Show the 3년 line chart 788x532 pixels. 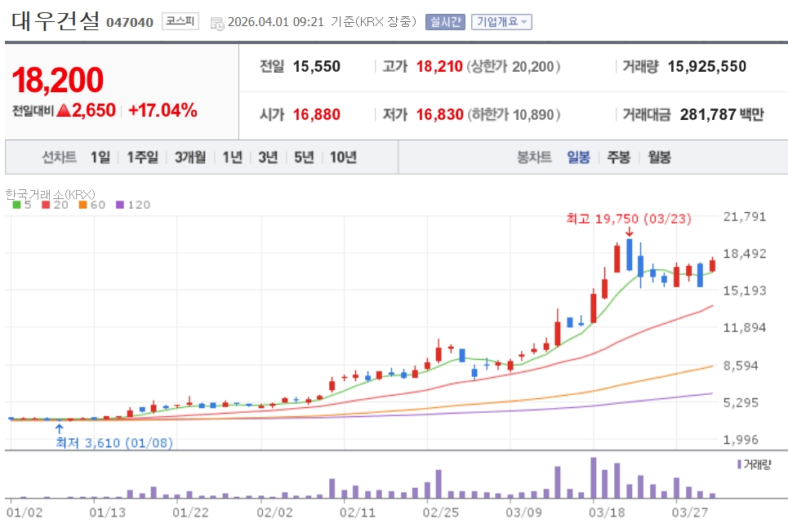pyautogui.click(x=268, y=157)
